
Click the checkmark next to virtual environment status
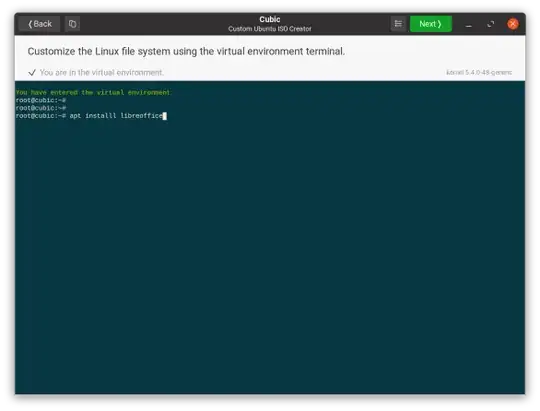point(32,72)
